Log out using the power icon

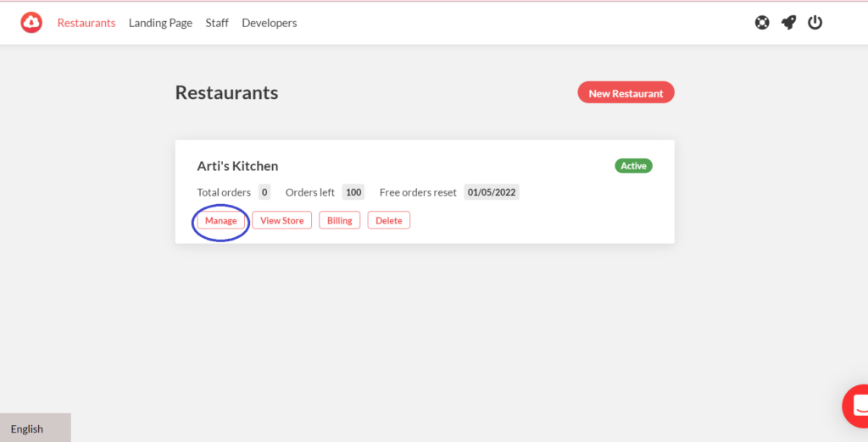[815, 23]
